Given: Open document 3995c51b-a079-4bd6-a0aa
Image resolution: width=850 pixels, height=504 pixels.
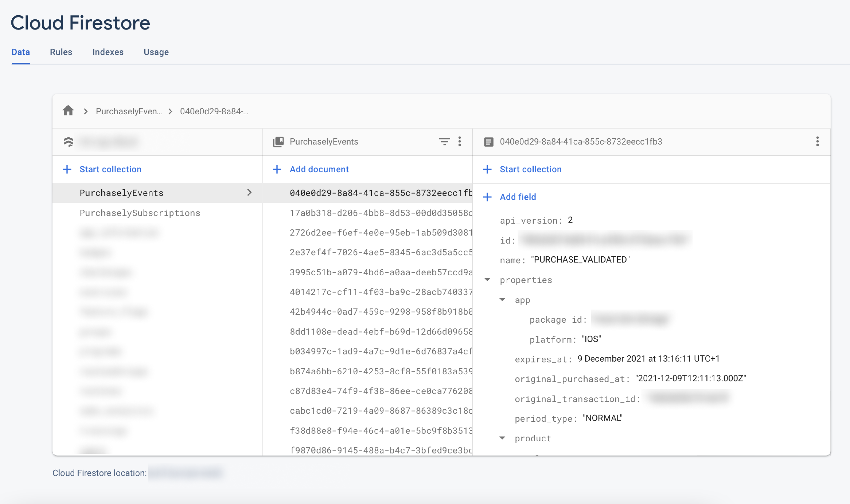Looking at the screenshot, I should 367,272.
